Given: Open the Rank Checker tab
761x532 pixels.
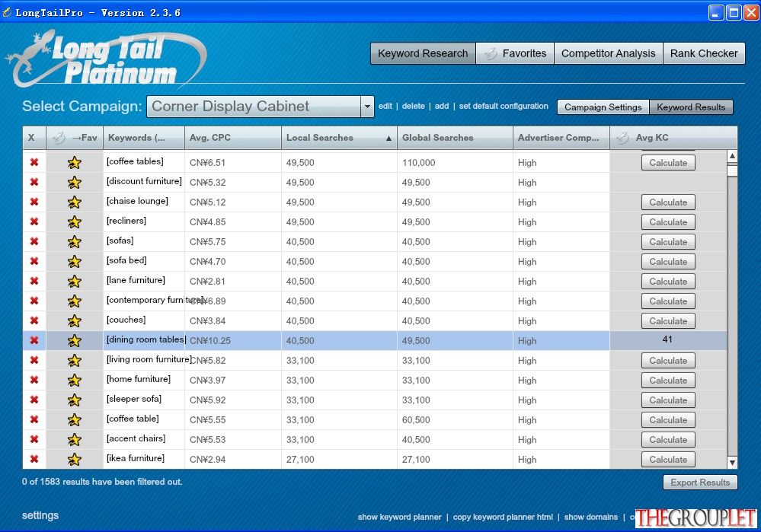Looking at the screenshot, I should pos(704,53).
